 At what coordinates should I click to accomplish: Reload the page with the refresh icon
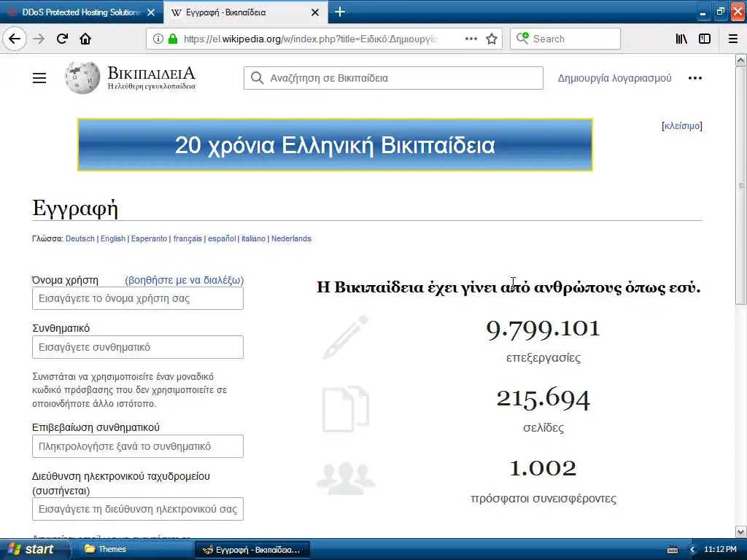(x=62, y=39)
